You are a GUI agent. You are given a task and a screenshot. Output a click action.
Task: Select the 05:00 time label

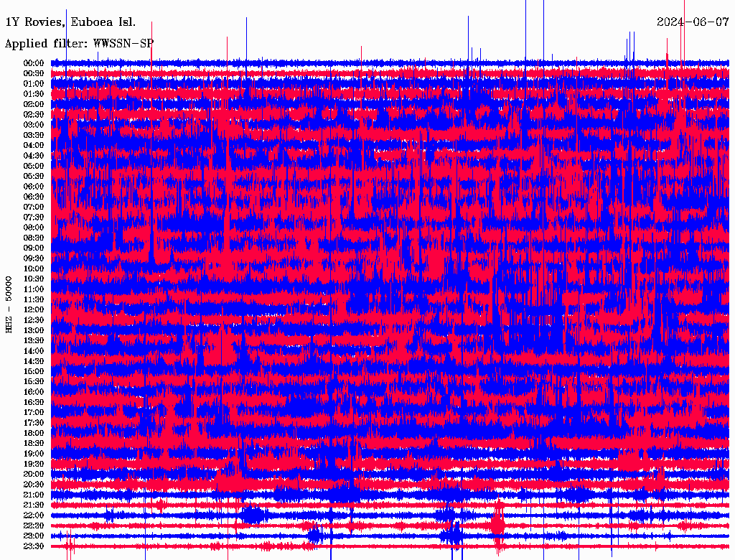tap(34, 166)
